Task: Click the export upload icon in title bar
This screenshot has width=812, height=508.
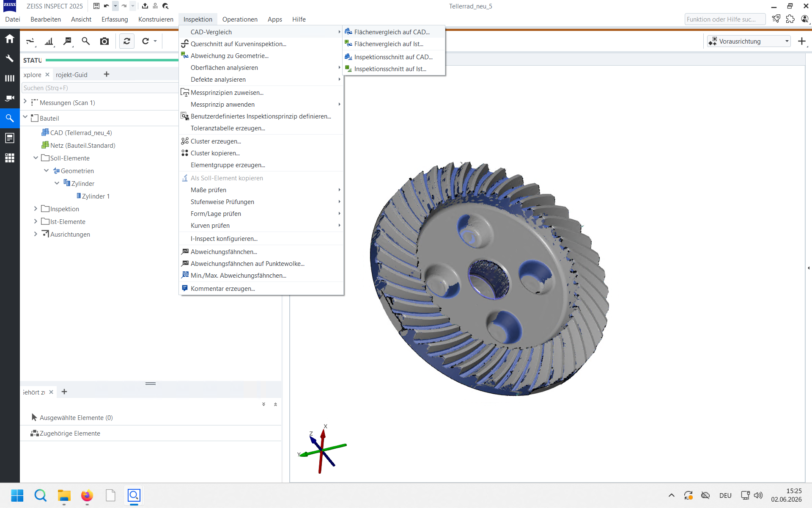Action: 145,6
